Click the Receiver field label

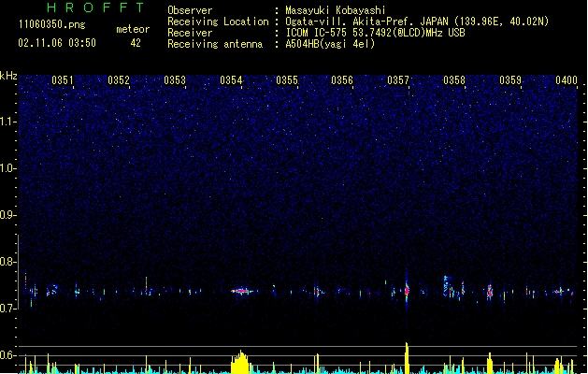(190, 33)
